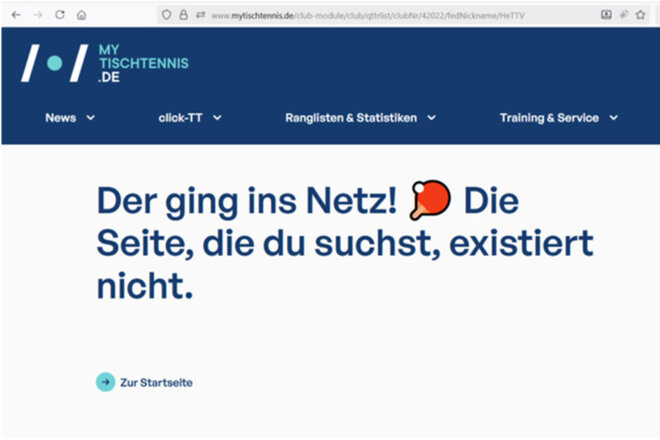
Task: Open the News menu
Action: pos(61,118)
